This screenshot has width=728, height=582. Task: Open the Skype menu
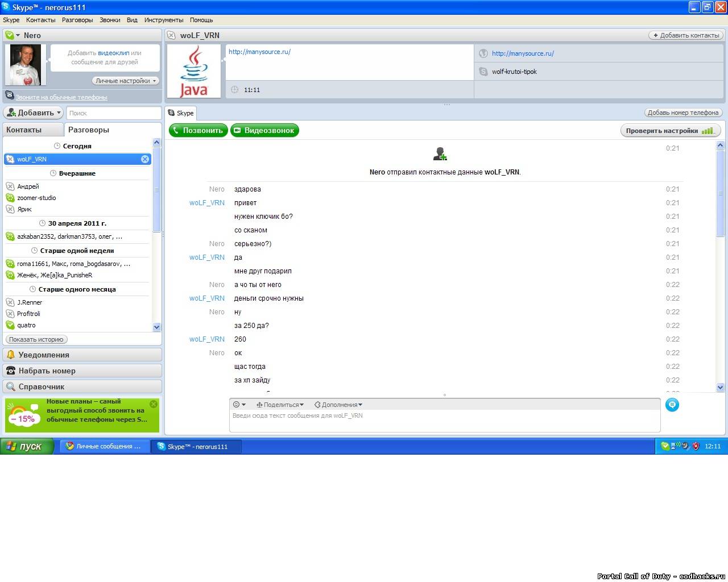(x=11, y=20)
